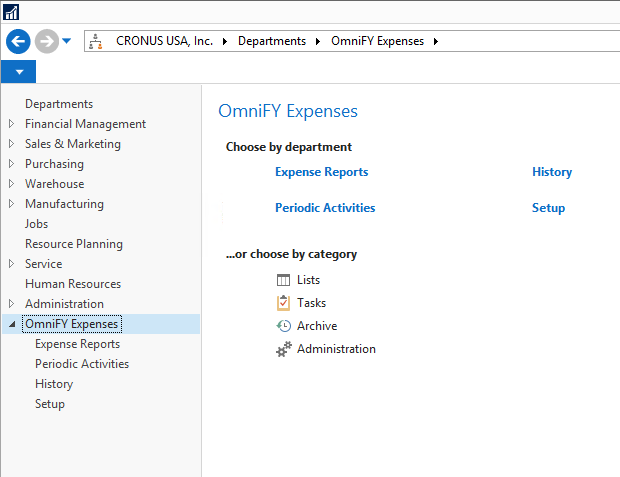Expand the Manufacturing tree node
The width and height of the screenshot is (620, 477).
click(x=11, y=204)
